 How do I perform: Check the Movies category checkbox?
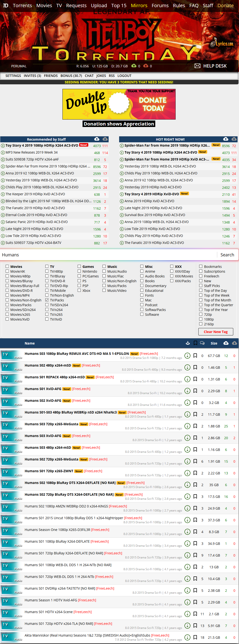pos(7,266)
